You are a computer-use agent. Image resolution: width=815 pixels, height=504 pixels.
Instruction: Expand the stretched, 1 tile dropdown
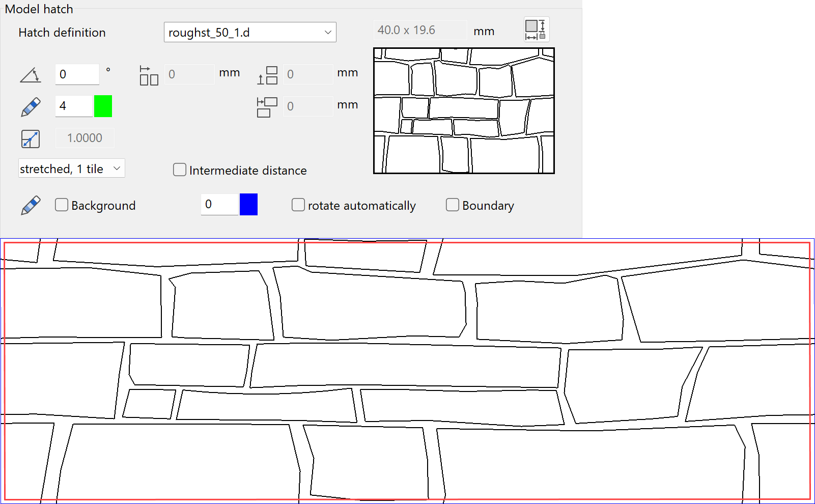(x=71, y=169)
